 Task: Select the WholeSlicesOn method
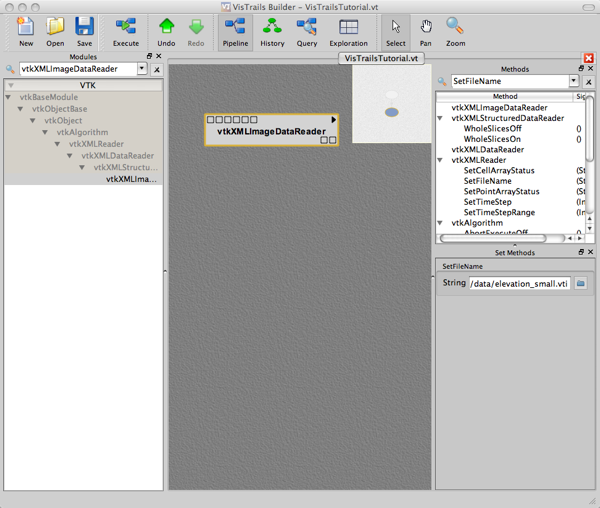click(492, 139)
